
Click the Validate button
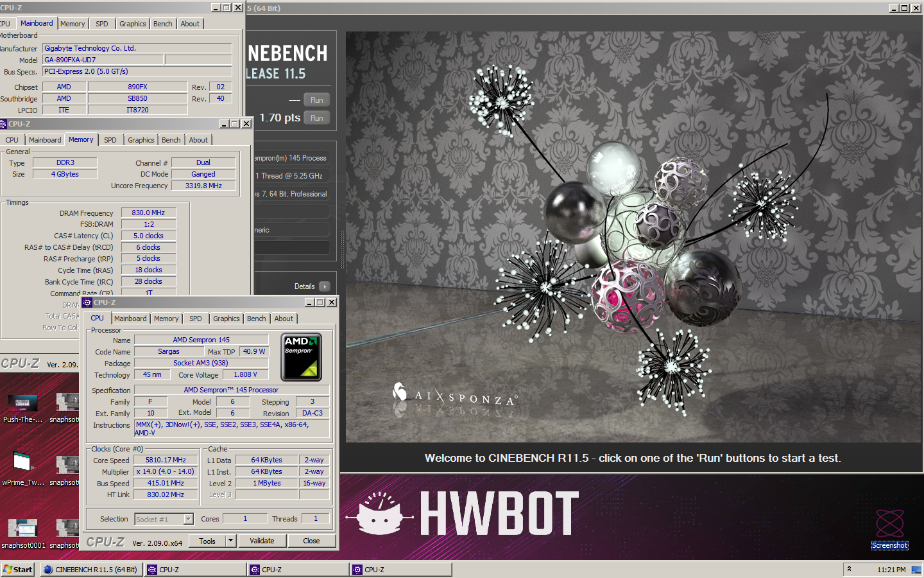pos(262,541)
